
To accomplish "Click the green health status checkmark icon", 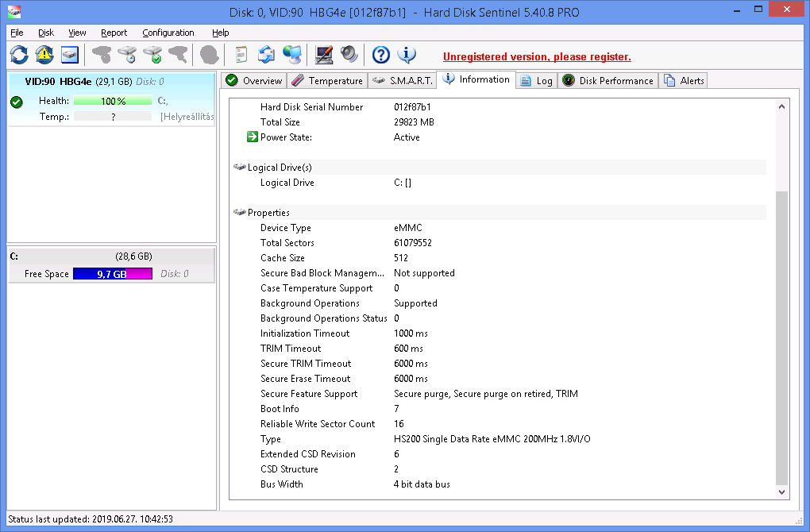I will pyautogui.click(x=17, y=102).
